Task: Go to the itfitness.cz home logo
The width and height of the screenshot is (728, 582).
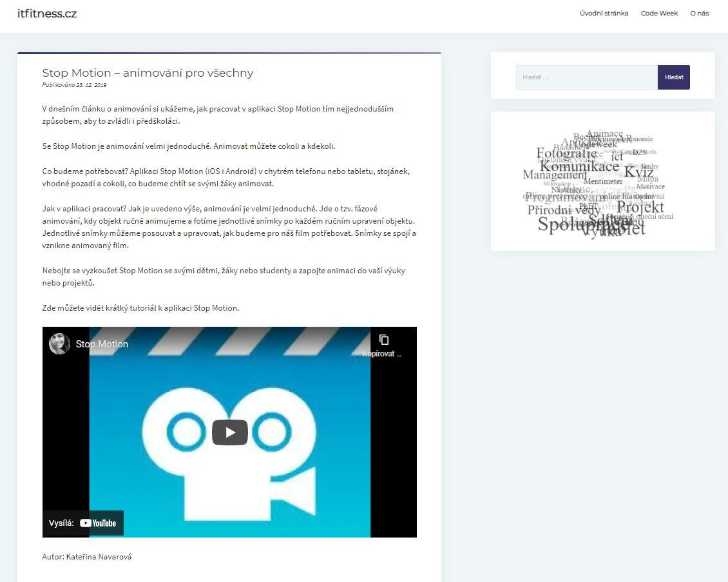Action: click(x=47, y=14)
